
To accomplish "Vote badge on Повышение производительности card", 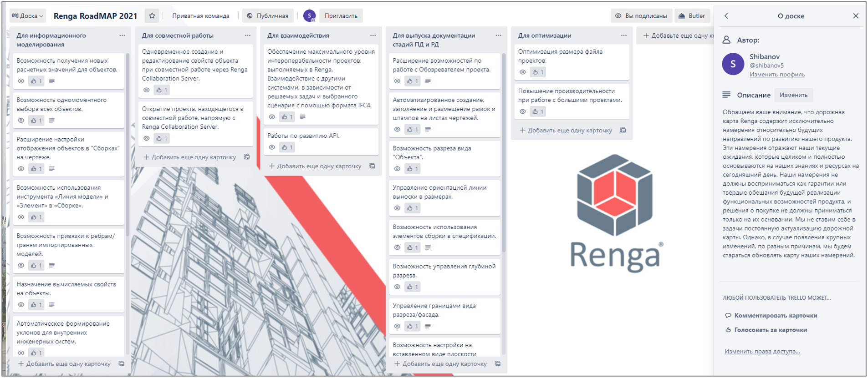I will [x=538, y=111].
